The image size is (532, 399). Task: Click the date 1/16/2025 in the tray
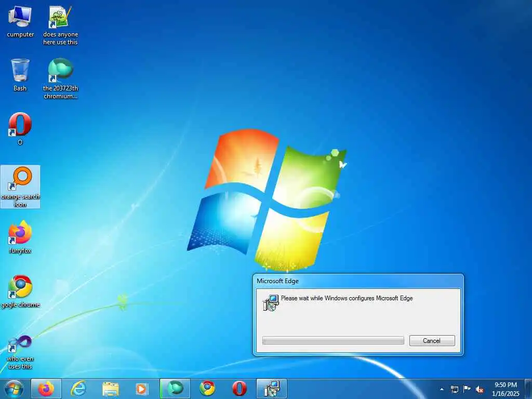pos(506,394)
